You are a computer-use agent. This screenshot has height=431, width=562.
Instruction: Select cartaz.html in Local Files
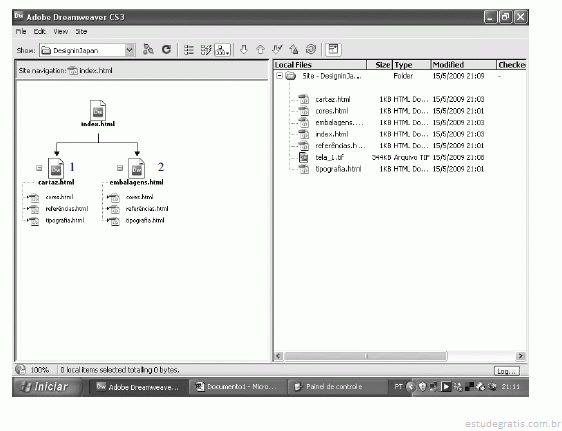pos(333,99)
